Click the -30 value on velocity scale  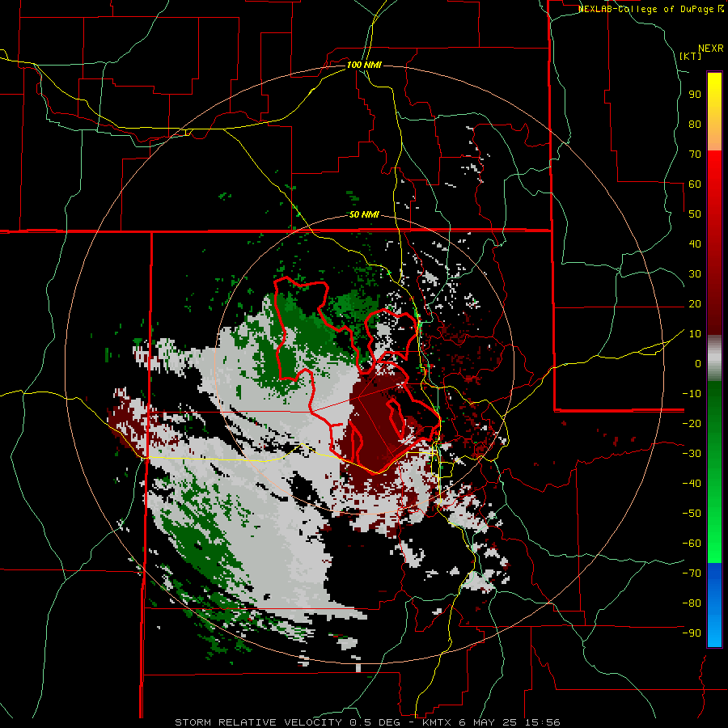pos(692,454)
